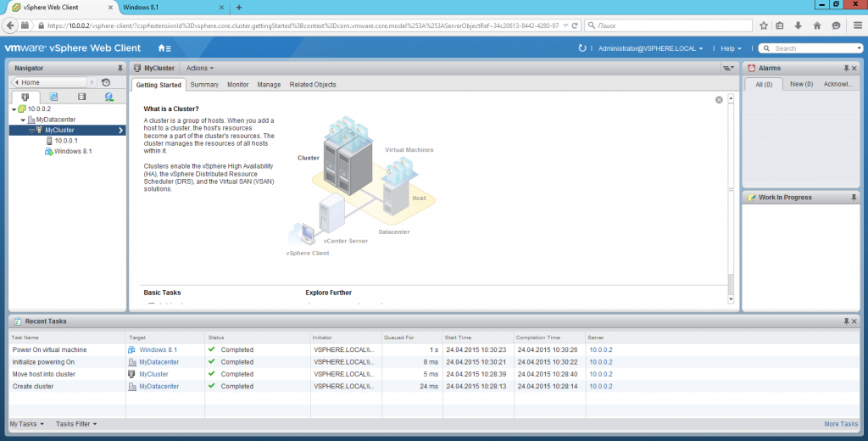This screenshot has height=441, width=868.
Task: Close the Windows 8.1 browser tab
Action: tap(221, 8)
